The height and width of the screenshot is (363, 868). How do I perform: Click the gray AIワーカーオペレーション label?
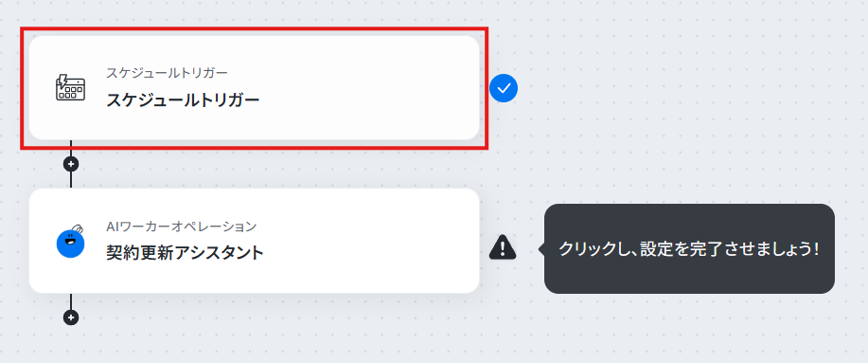click(x=181, y=227)
